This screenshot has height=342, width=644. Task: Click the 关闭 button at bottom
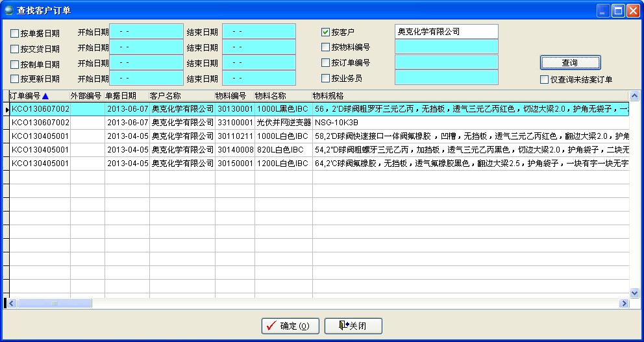pos(353,326)
